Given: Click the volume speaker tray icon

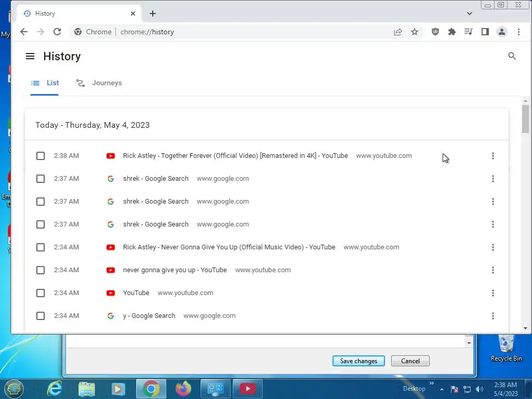Looking at the screenshot, I should point(480,389).
